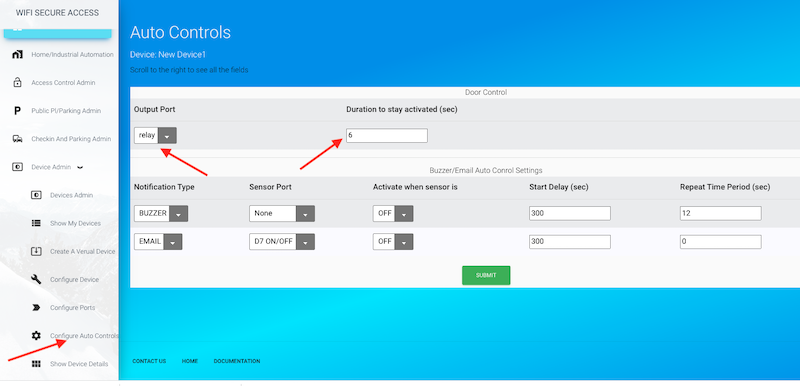
Task: Click the Home/Industrial Automation house icon
Action: click(17, 54)
